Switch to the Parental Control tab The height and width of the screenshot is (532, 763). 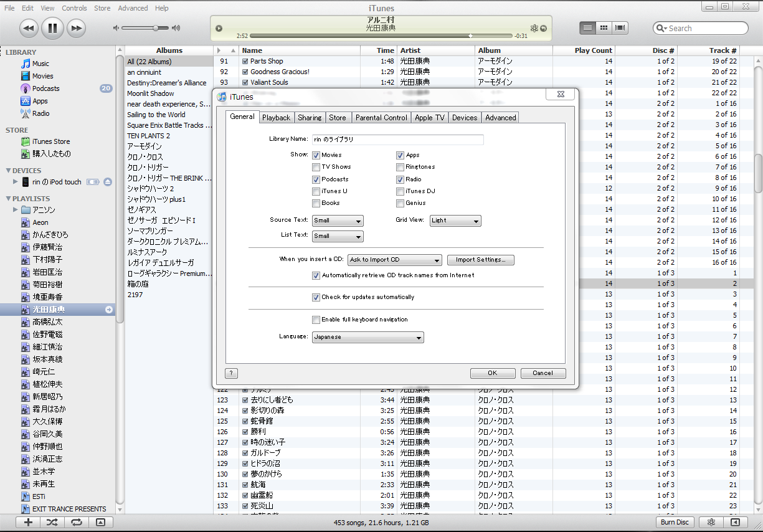pos(381,118)
